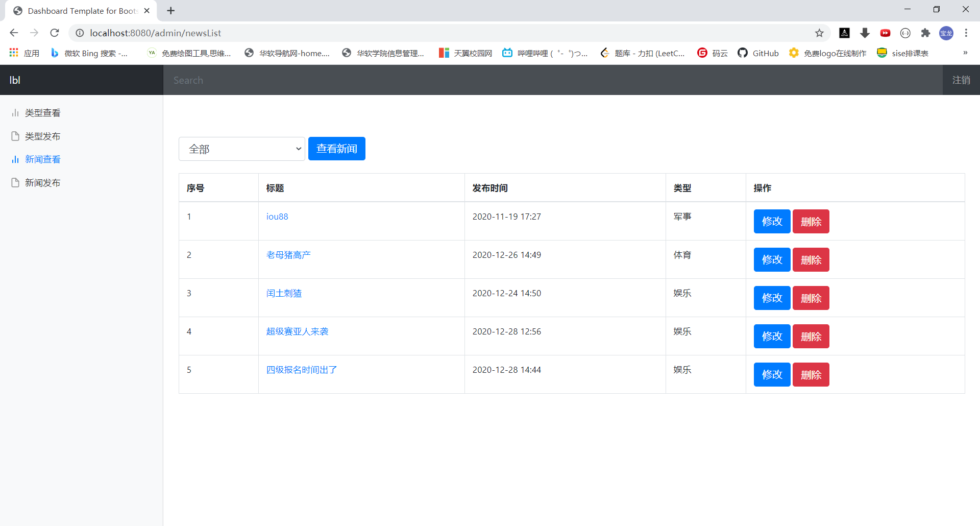This screenshot has height=526, width=980.
Task: Click 注销 to log out
Action: [x=961, y=80]
